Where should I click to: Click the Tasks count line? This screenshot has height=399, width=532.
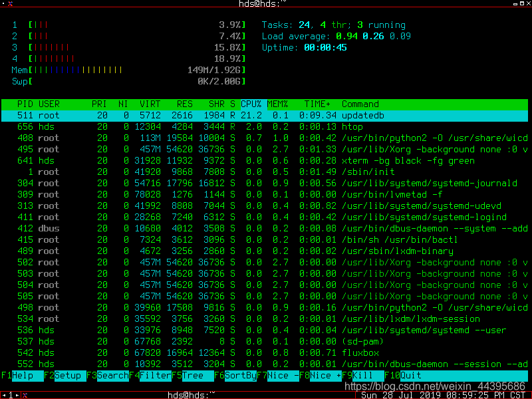[x=334, y=25]
